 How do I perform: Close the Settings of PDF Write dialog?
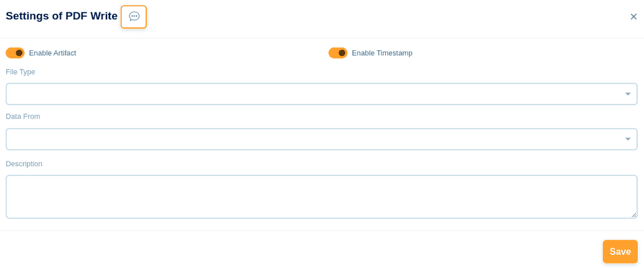[633, 17]
